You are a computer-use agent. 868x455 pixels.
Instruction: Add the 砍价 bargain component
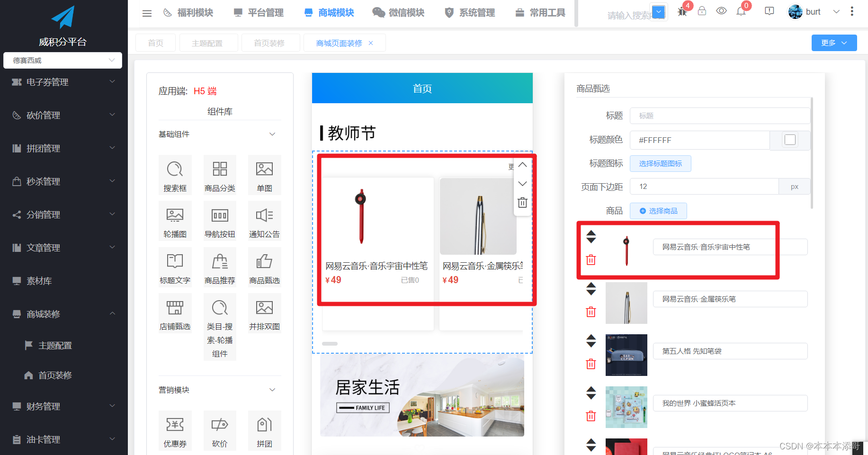(x=220, y=430)
